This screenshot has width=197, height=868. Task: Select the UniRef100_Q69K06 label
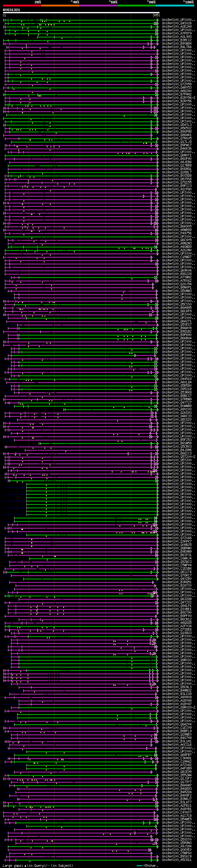click(x=177, y=270)
